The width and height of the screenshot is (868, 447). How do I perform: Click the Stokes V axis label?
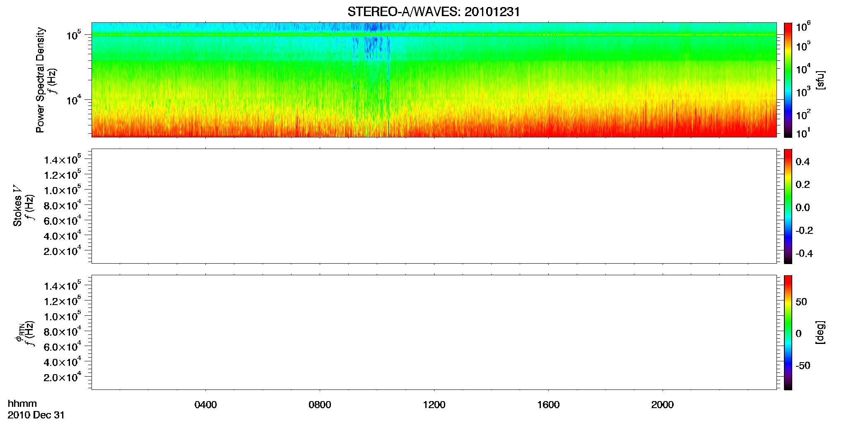tap(17, 206)
